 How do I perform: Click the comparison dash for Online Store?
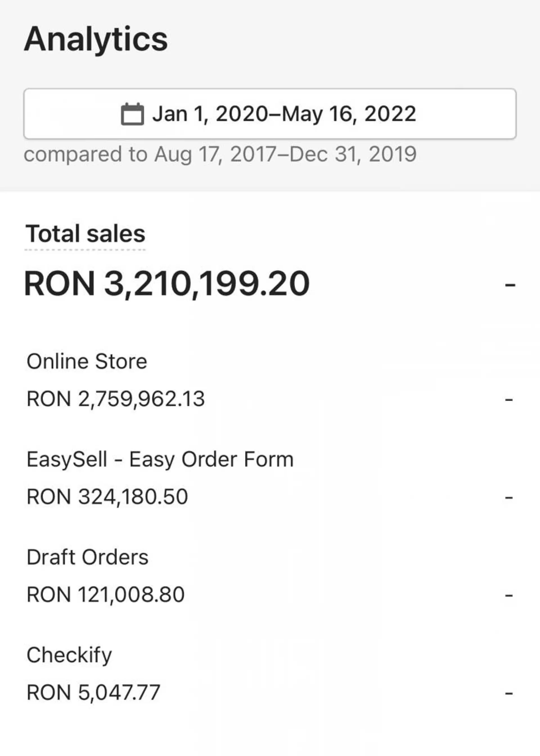coord(509,400)
